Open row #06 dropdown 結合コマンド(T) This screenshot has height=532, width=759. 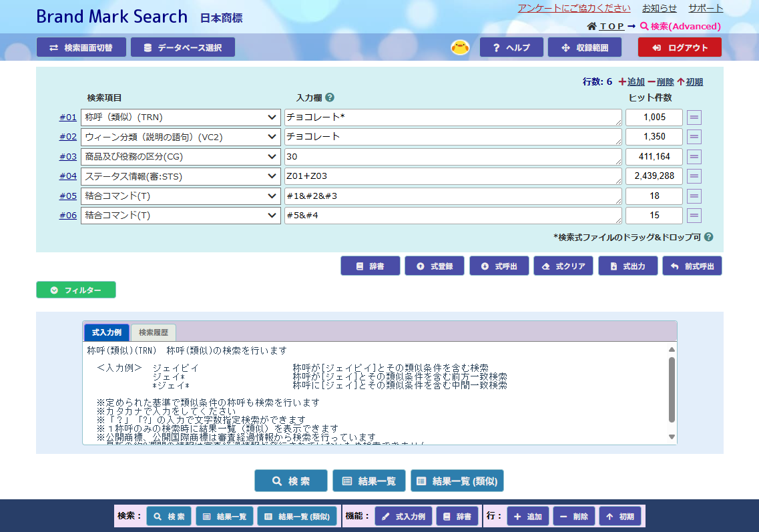click(x=180, y=215)
